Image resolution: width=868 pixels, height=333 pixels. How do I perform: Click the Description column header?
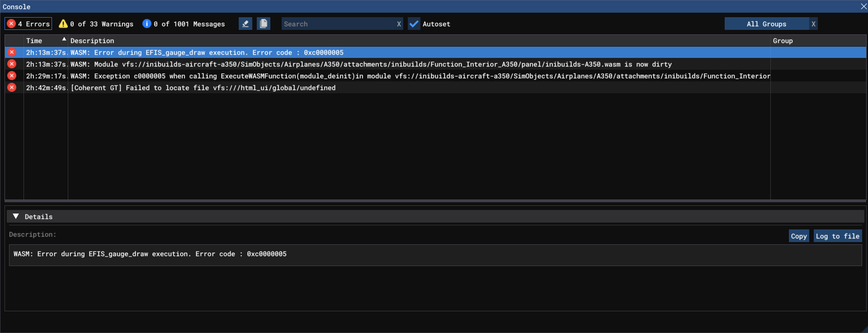92,41
